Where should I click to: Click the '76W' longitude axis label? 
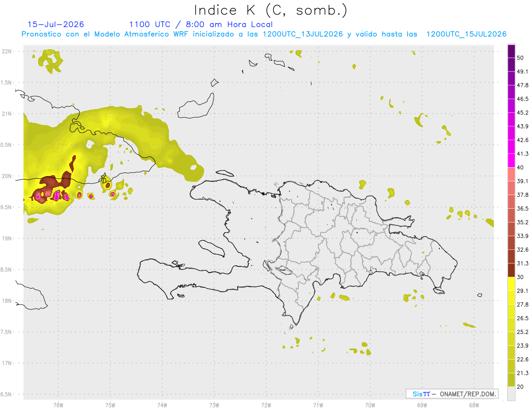pyautogui.click(x=58, y=405)
